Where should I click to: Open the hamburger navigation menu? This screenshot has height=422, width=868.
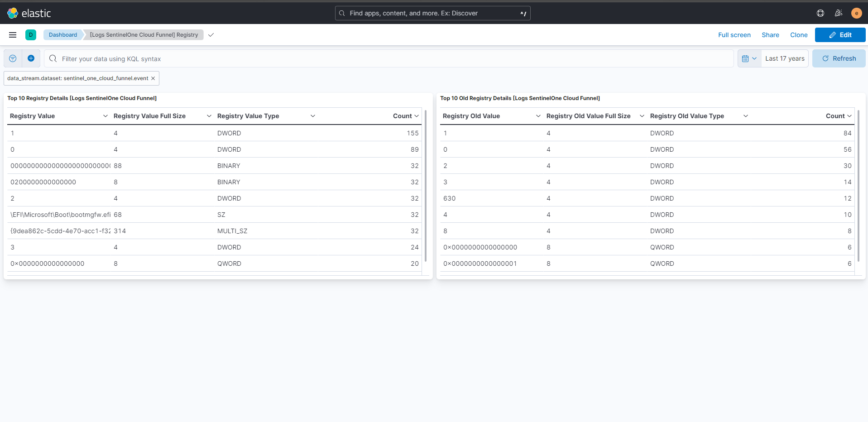[x=13, y=35]
